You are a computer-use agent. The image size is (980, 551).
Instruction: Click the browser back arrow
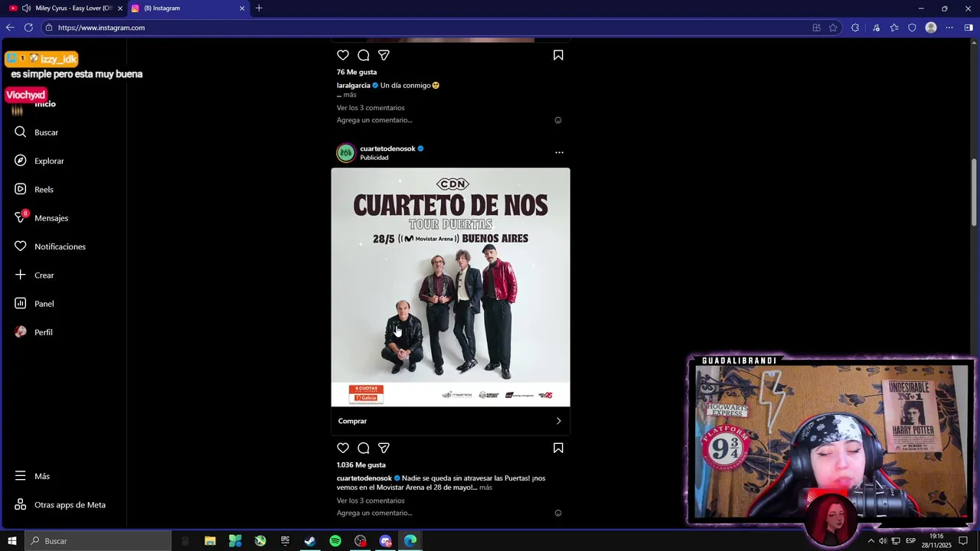coord(10,28)
